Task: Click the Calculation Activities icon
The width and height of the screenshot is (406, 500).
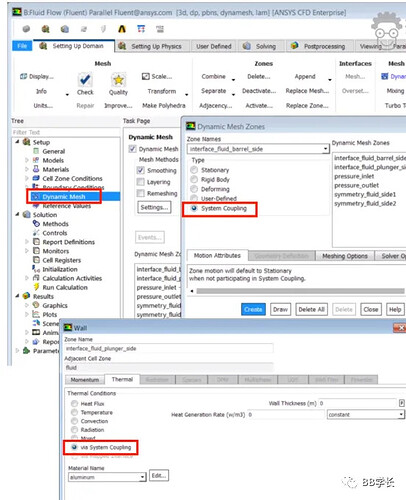Action: tap(36, 278)
